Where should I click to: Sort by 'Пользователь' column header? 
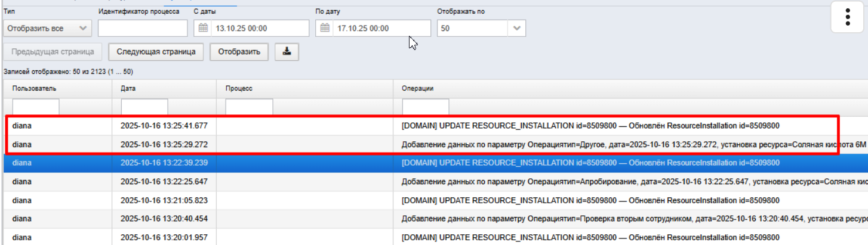34,88
